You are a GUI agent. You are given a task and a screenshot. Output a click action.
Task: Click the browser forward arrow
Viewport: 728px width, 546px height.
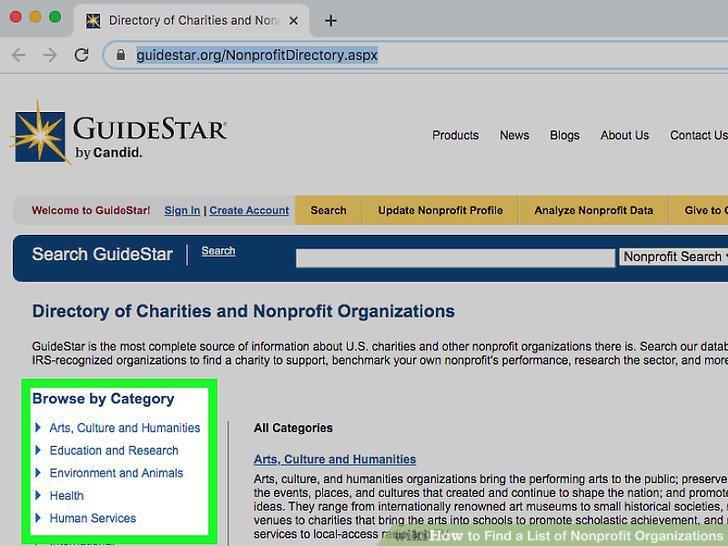point(50,55)
